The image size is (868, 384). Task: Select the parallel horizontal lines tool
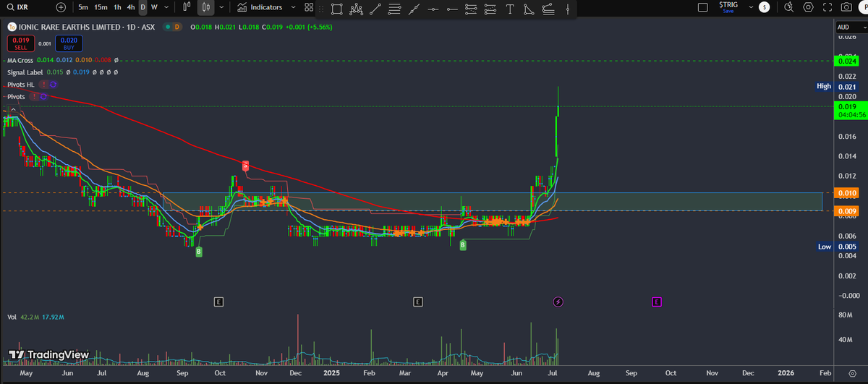(x=394, y=9)
